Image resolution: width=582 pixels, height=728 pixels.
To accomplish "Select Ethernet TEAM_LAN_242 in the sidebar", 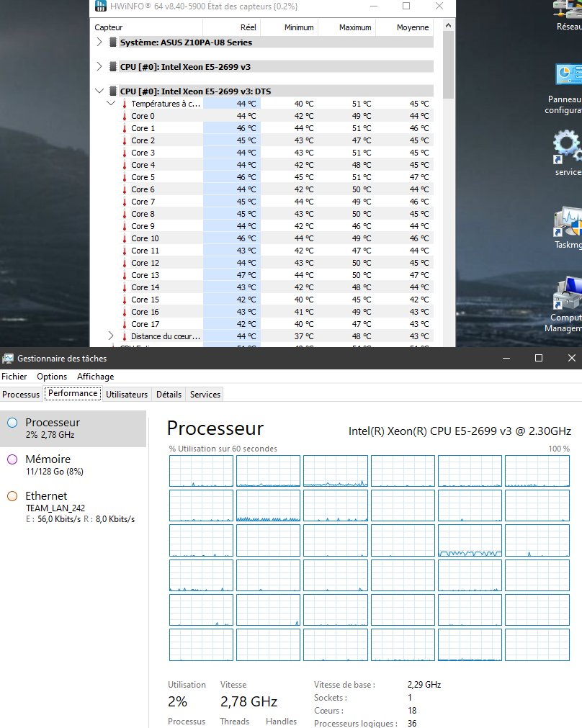I will pyautogui.click(x=73, y=506).
